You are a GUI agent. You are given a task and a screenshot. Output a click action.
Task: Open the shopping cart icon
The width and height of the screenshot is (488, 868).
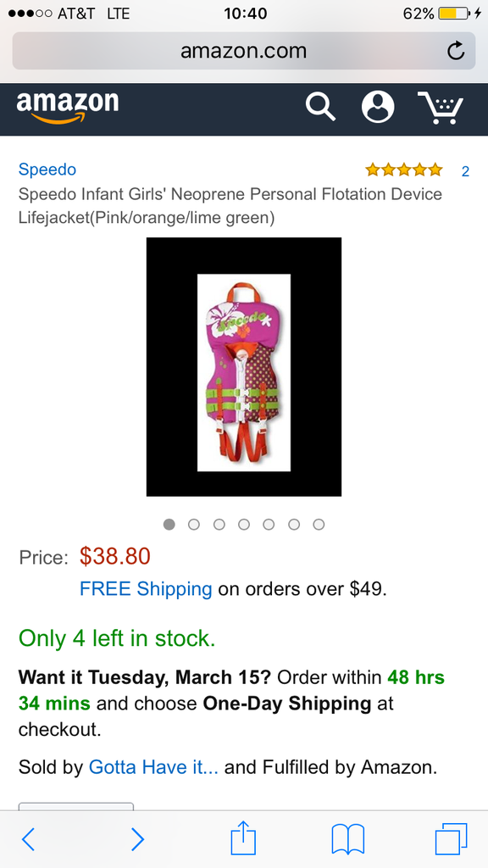click(441, 108)
